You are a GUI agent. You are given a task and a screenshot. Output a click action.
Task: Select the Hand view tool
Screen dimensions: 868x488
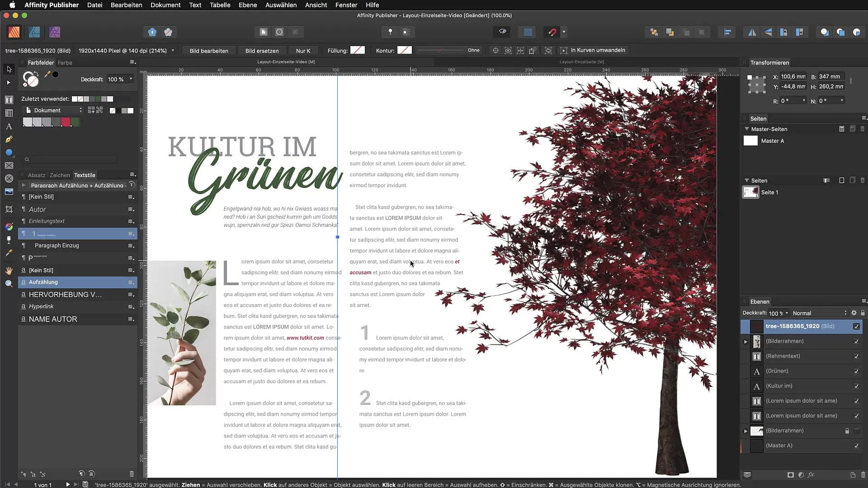click(x=9, y=271)
